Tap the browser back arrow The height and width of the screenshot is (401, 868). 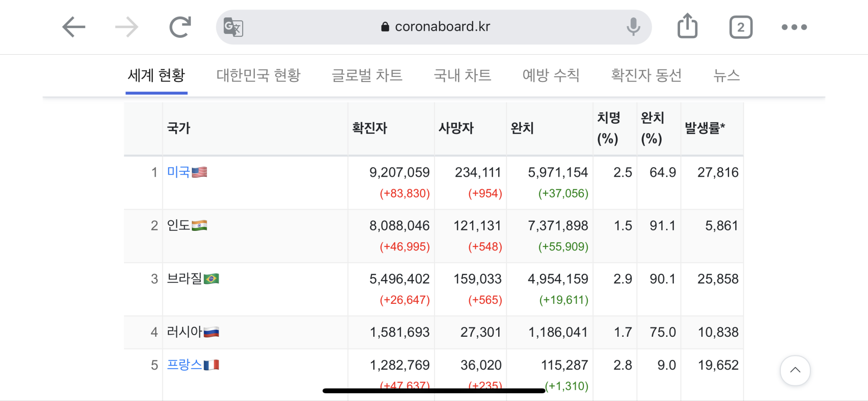pos(74,27)
